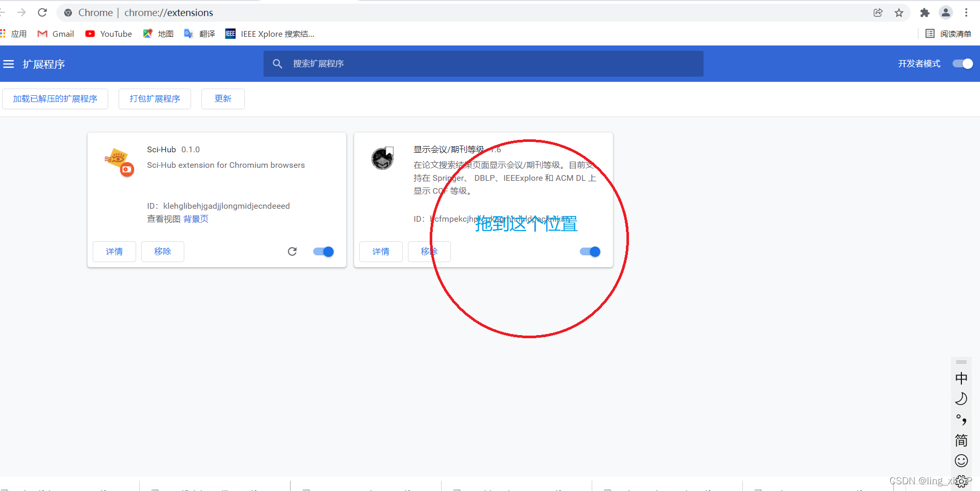Image resolution: width=980 pixels, height=491 pixels.
Task: Go forward in browser history
Action: (x=22, y=12)
